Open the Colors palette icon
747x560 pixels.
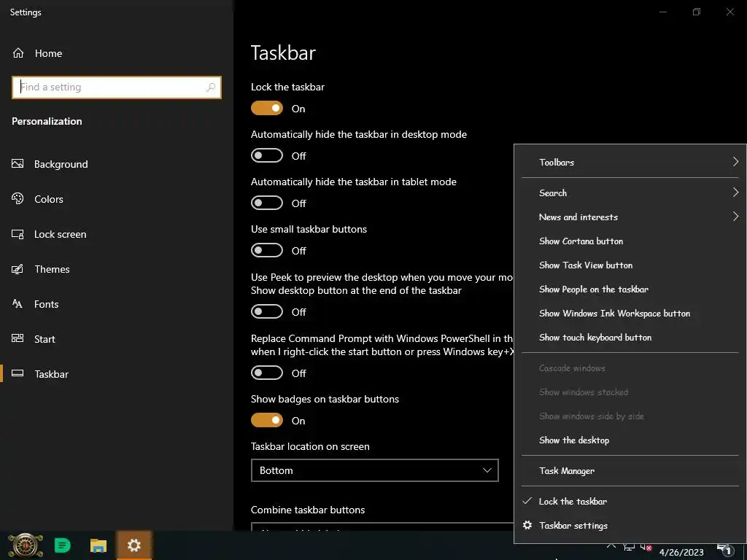click(18, 198)
